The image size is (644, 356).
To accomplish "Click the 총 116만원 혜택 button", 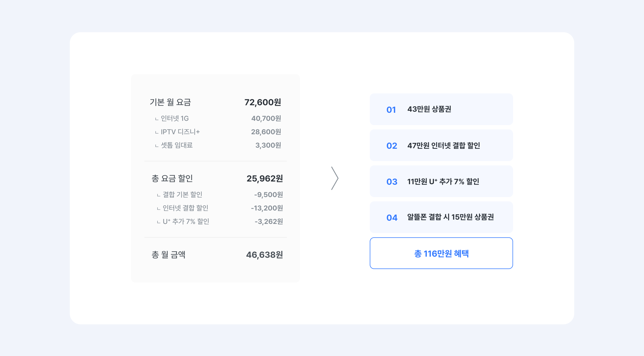I will [441, 253].
